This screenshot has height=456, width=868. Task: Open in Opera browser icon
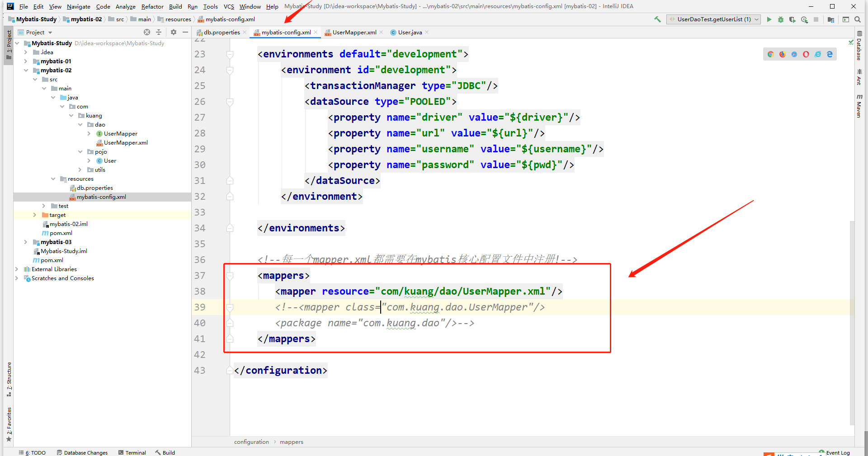coord(806,54)
